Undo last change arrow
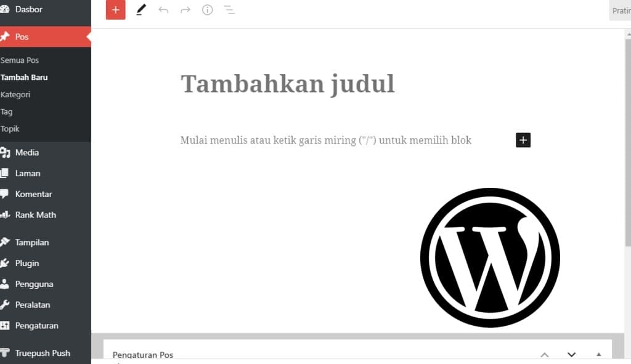The width and height of the screenshot is (631, 364). [x=163, y=10]
